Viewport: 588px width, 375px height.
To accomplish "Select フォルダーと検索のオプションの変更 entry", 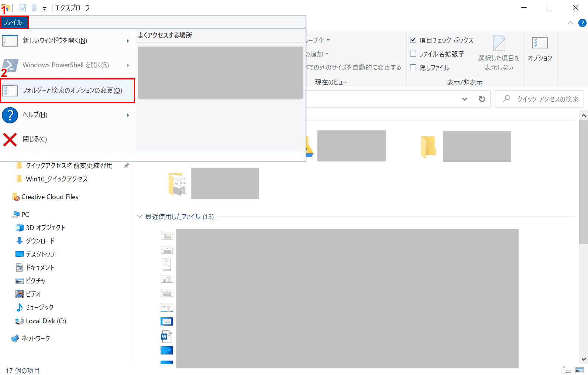I will click(x=68, y=91).
